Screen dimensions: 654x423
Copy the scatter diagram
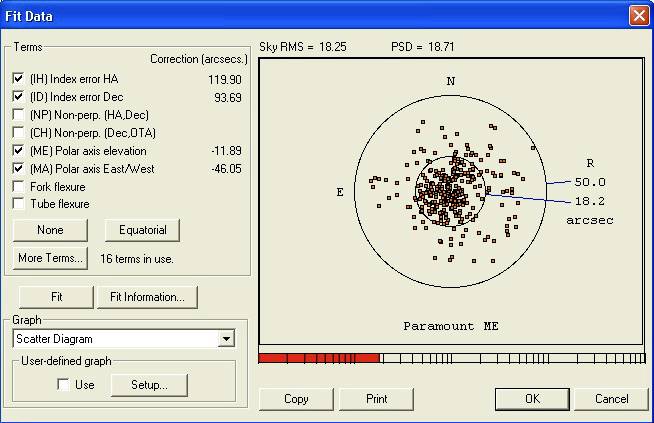(296, 398)
